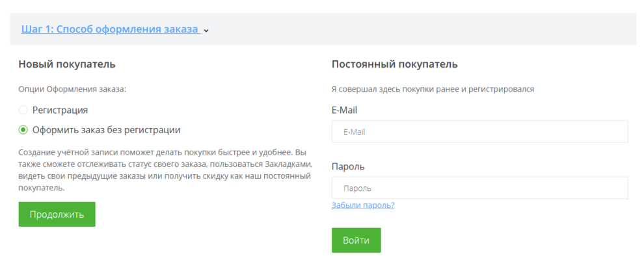Open the "Забыли пароль?" link
Screen dimensions: 644x256
point(363,205)
